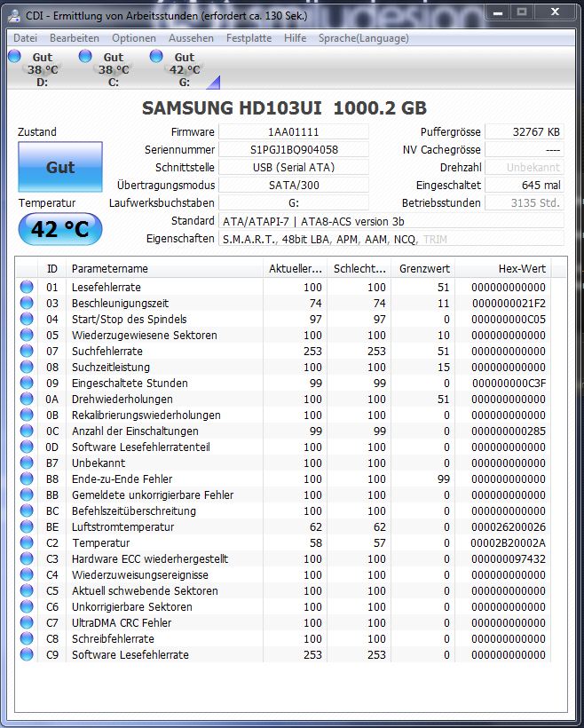
Task: Click the status orb of Rekalibrierungswiederholungen row
Action: [27, 415]
